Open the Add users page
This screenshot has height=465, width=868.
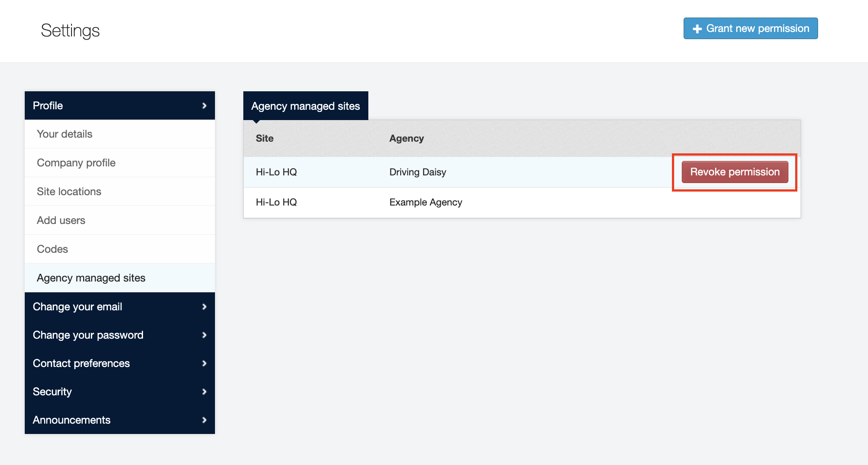pos(61,220)
